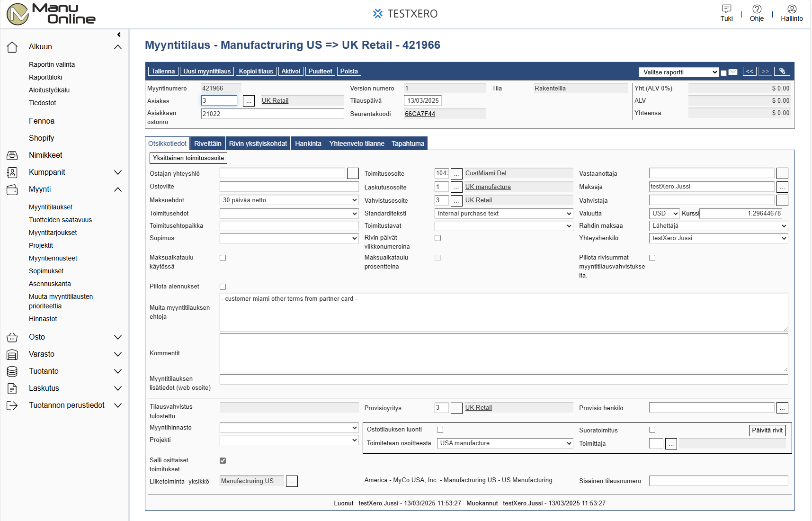
Task: Open Myyntitilaukset in sidebar
Action: [x=51, y=207]
